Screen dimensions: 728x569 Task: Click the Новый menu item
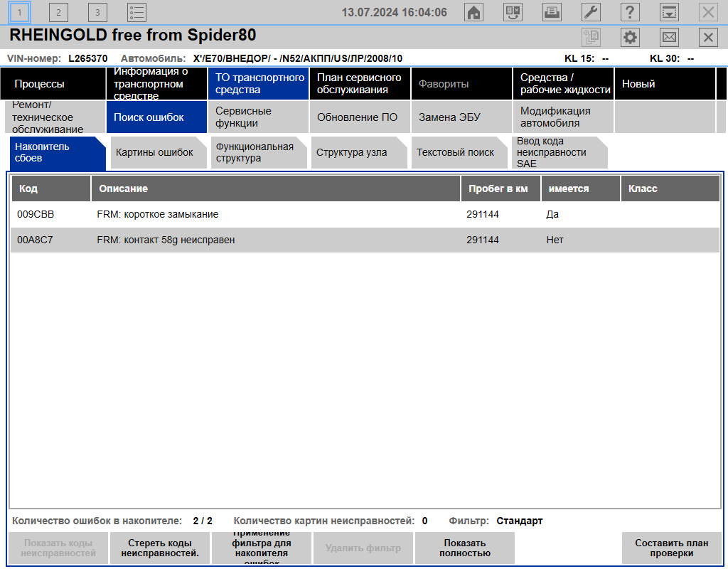(665, 84)
